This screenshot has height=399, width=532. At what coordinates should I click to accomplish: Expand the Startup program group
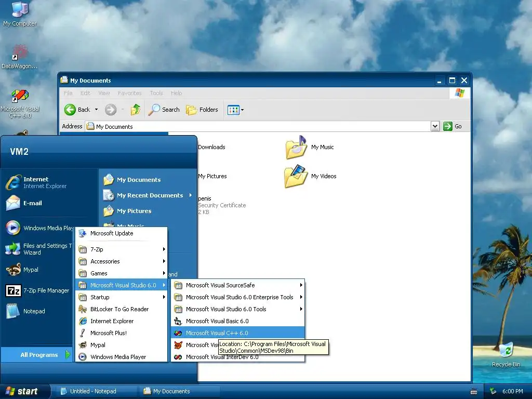(x=122, y=297)
